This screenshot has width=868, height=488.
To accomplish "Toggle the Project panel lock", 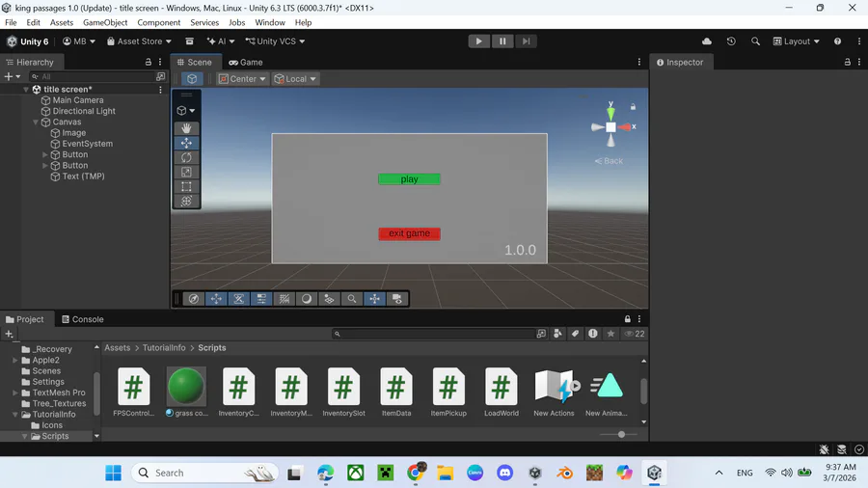I will pyautogui.click(x=627, y=318).
